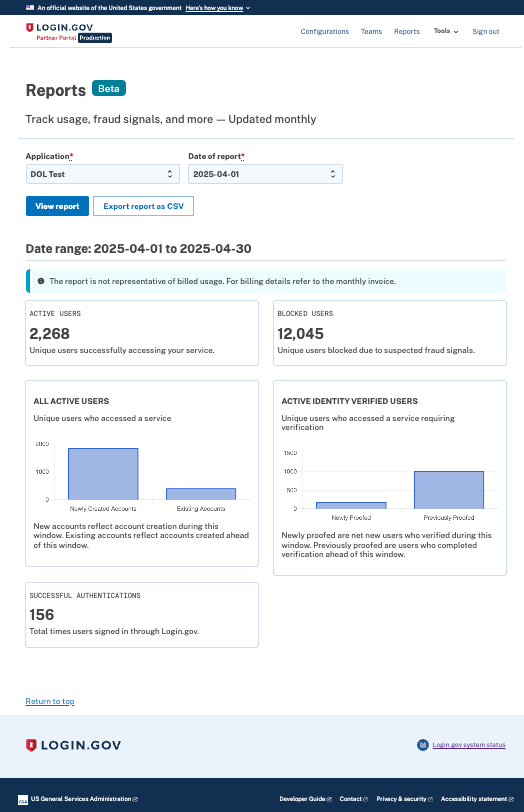Click the Login.gov shield logo in header

30,27
